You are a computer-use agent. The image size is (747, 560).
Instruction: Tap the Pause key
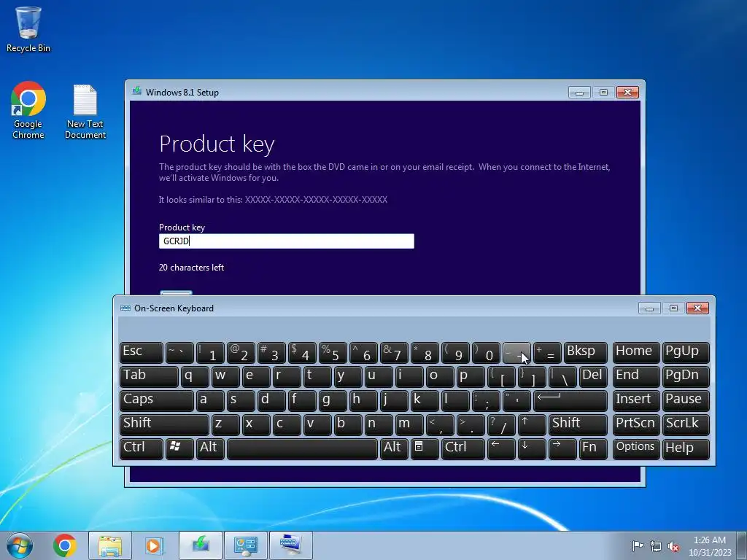coord(686,400)
